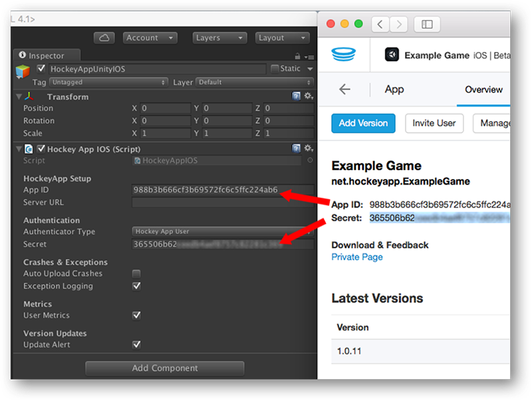The width and height of the screenshot is (532, 401).
Task: Toggle the Update Alert checkbox
Action: click(x=136, y=344)
